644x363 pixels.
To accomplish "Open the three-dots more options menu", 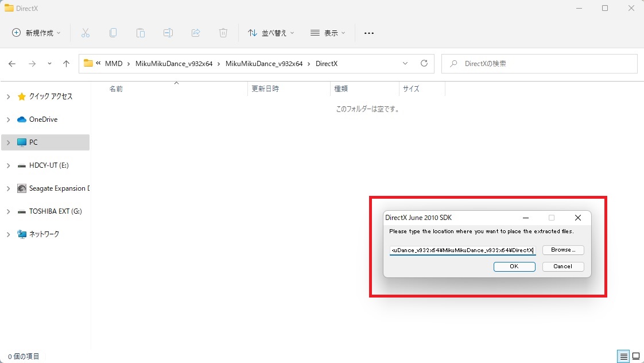I will 369,33.
